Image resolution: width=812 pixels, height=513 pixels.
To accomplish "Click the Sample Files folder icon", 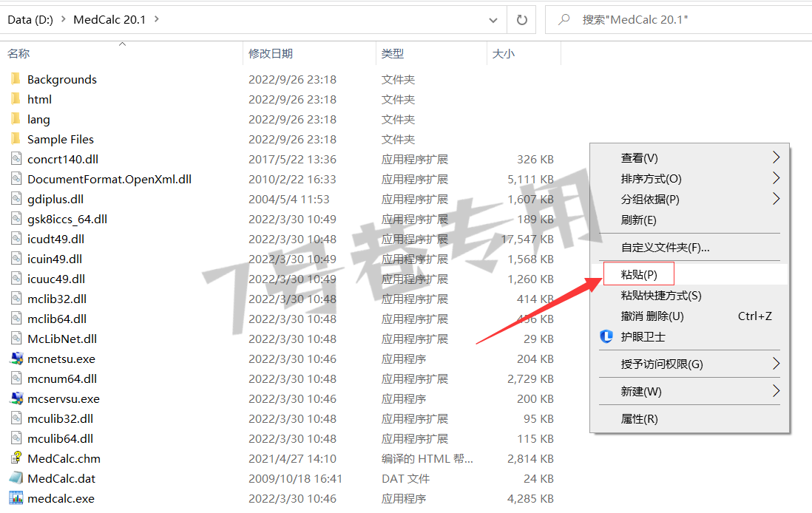I will (16, 139).
